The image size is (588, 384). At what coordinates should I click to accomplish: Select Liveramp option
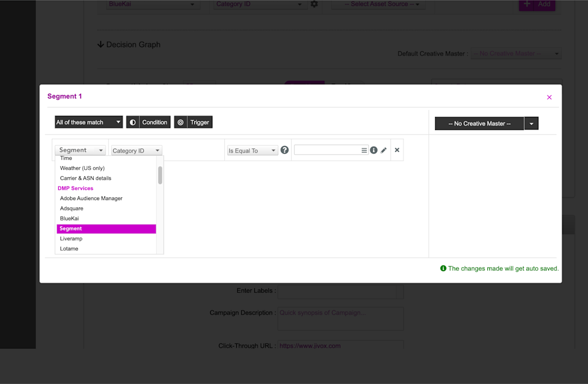pos(71,239)
